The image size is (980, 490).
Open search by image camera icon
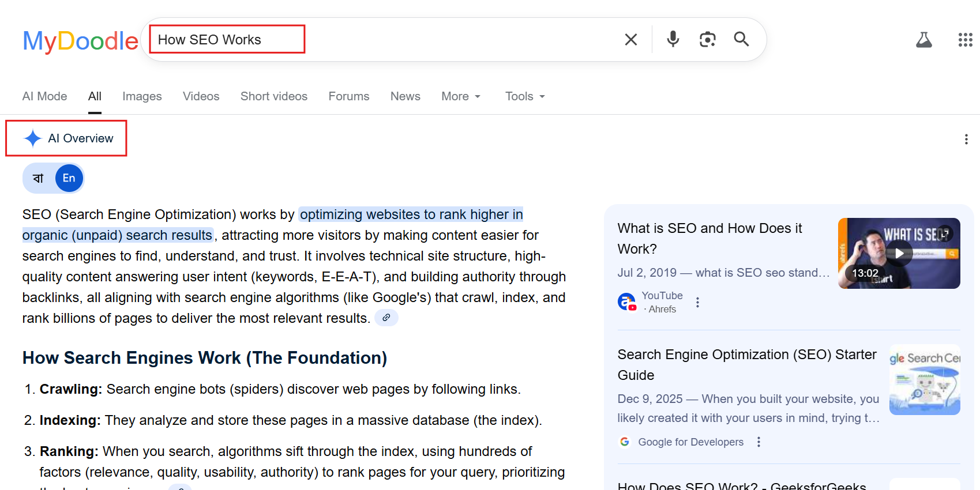707,39
